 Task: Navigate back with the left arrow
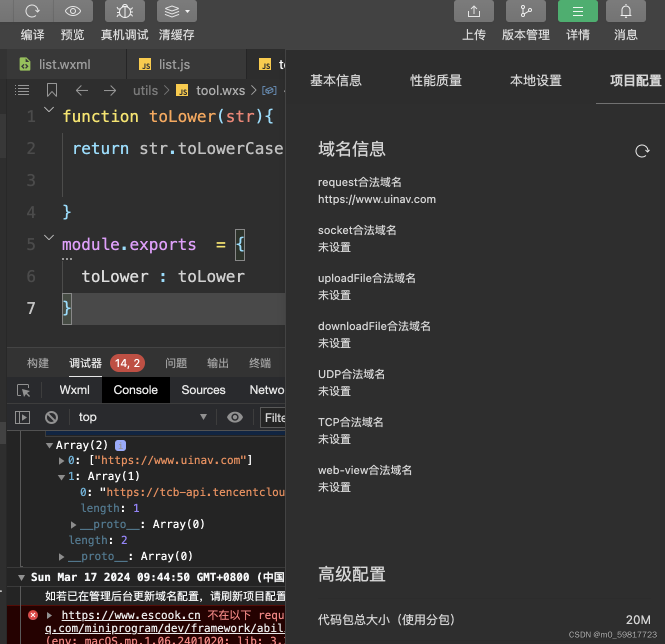pyautogui.click(x=82, y=90)
